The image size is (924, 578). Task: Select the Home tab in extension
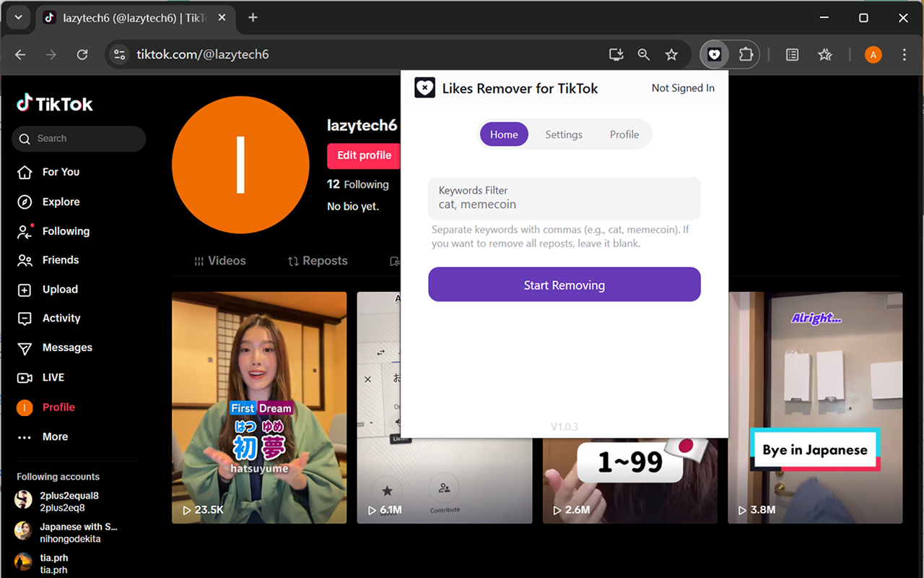[x=504, y=134]
